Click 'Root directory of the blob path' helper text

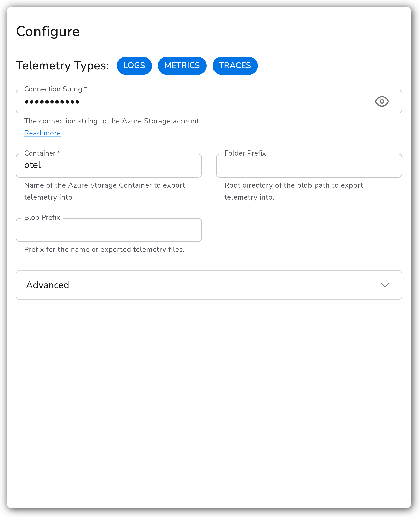(x=294, y=191)
